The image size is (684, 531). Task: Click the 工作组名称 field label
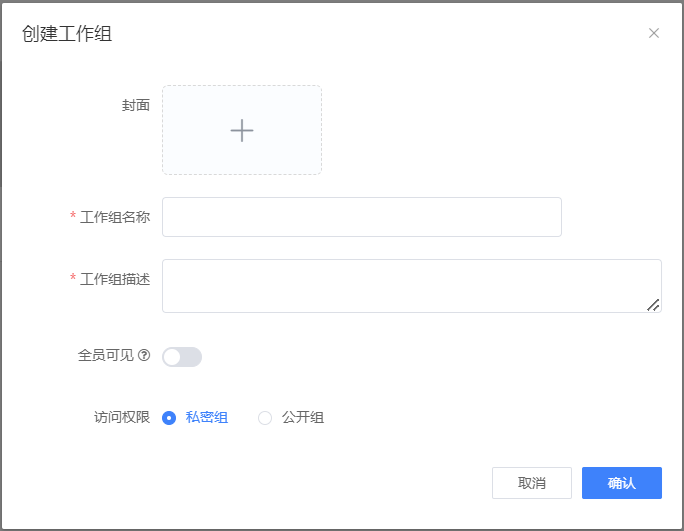(x=115, y=217)
